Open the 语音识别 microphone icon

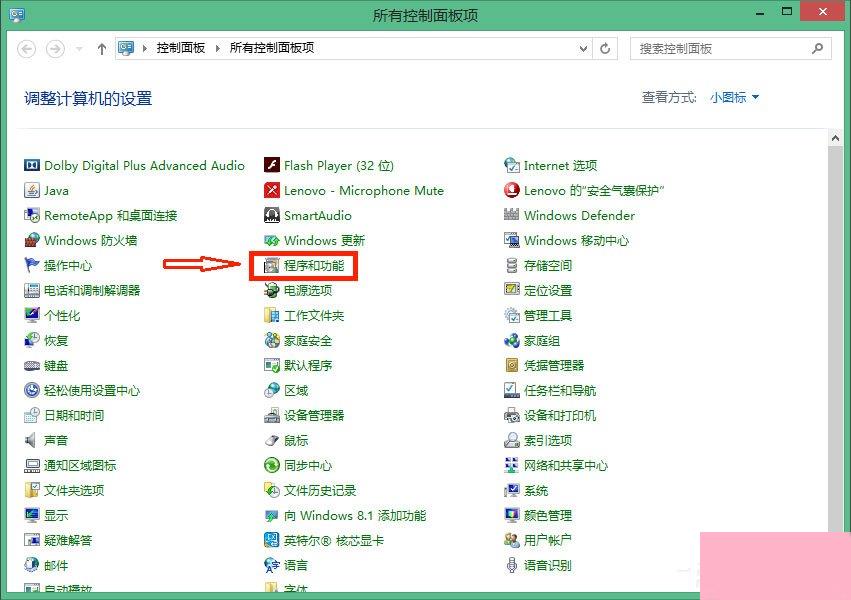(x=512, y=565)
